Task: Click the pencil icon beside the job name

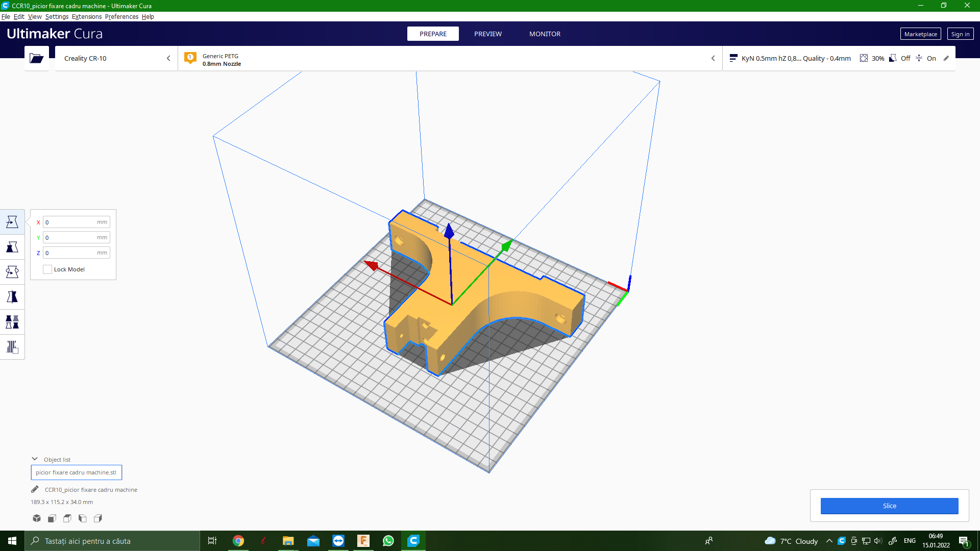Action: click(x=35, y=490)
